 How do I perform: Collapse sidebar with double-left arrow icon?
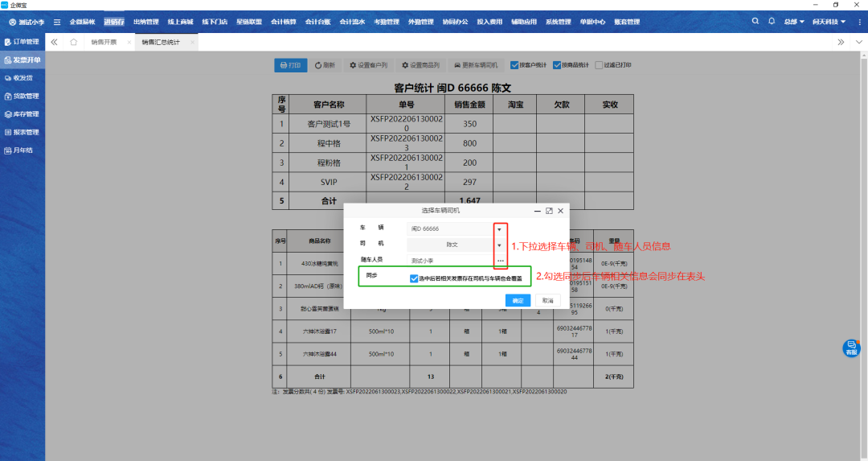[x=54, y=42]
